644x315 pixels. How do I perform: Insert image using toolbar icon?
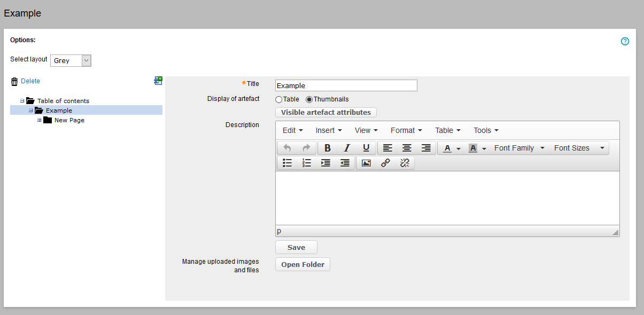[366, 163]
